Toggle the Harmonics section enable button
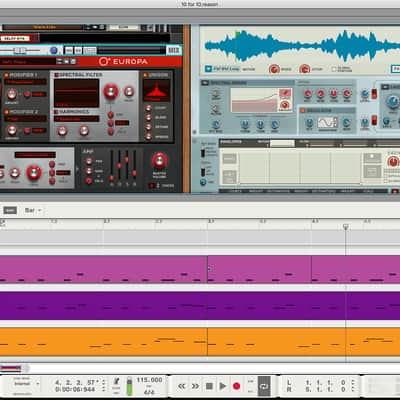The height and width of the screenshot is (400, 400). [x=56, y=112]
